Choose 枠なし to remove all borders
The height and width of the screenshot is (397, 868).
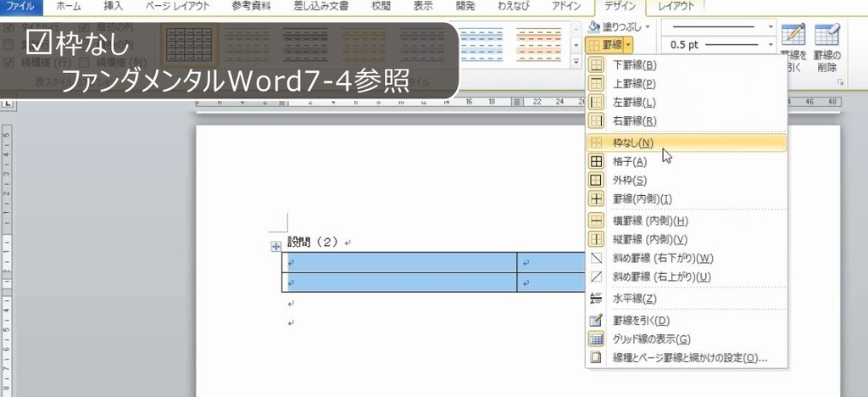pos(686,143)
